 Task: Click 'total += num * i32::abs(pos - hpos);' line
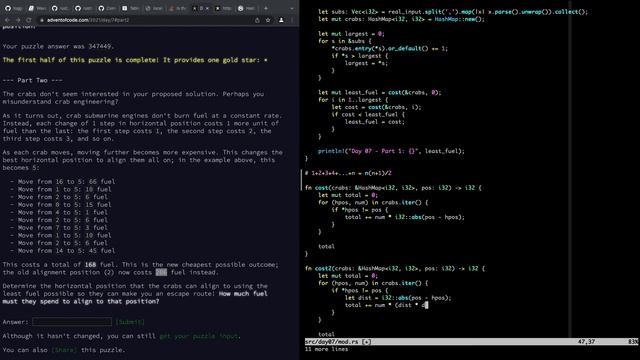pos(404,217)
